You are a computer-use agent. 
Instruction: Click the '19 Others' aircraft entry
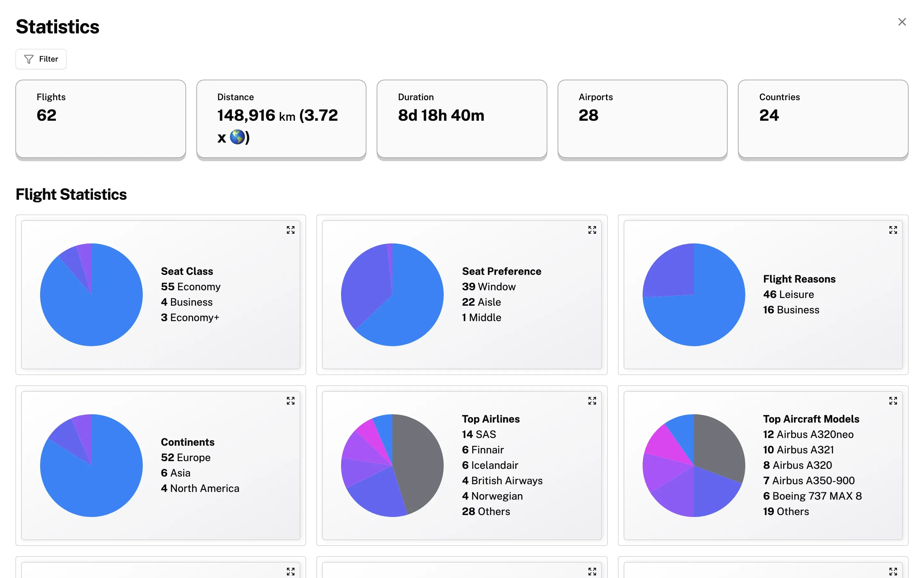[786, 511]
